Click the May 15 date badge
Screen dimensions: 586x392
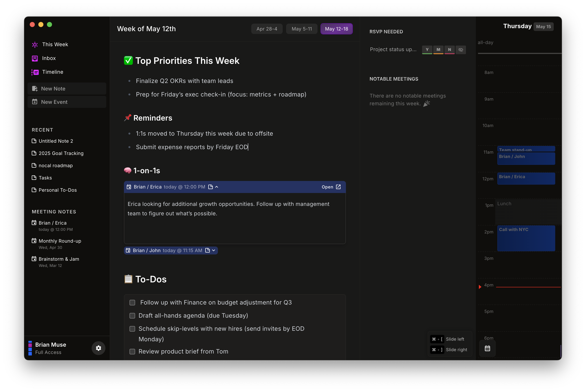coord(543,26)
